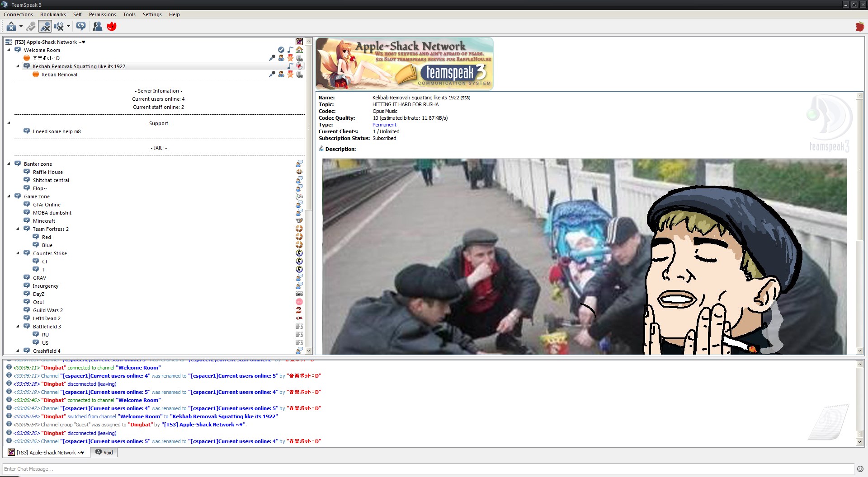Click the Welcome Room default-channel checkmark icon
Screen dimensions: 868x477
click(281, 50)
